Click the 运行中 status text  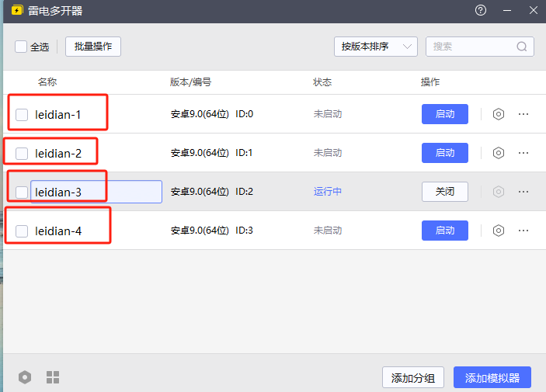pyautogui.click(x=327, y=192)
